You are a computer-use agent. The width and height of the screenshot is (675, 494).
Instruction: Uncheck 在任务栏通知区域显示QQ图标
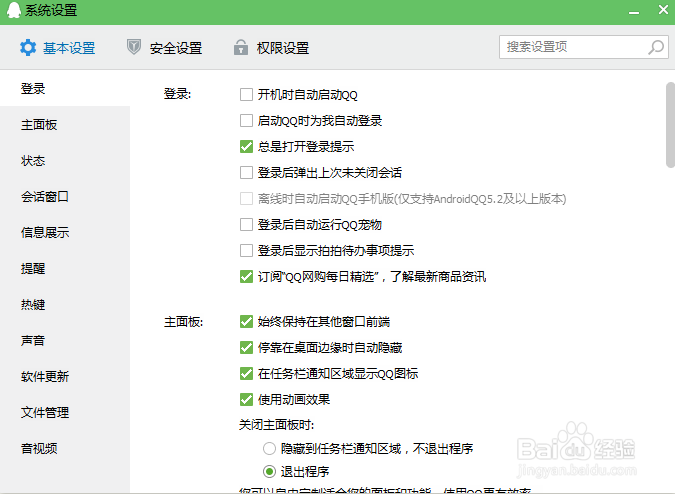[x=246, y=374]
